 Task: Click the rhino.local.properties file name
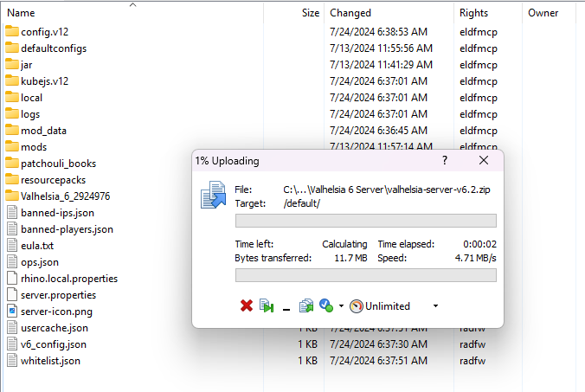pos(69,279)
